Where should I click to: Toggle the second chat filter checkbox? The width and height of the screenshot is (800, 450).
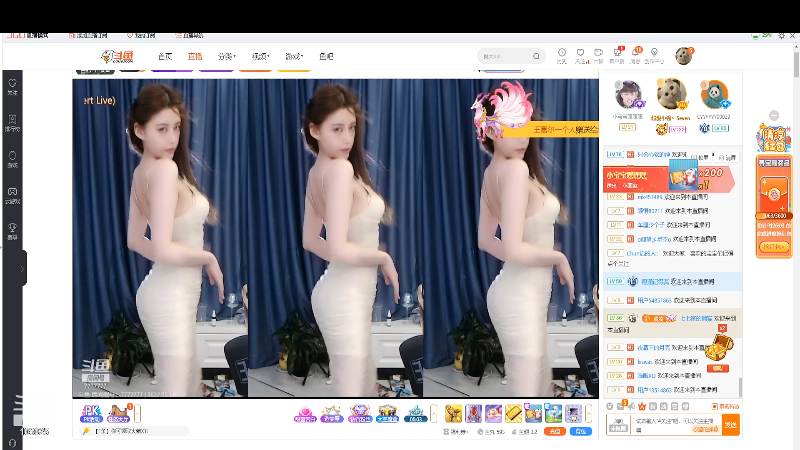(728, 157)
